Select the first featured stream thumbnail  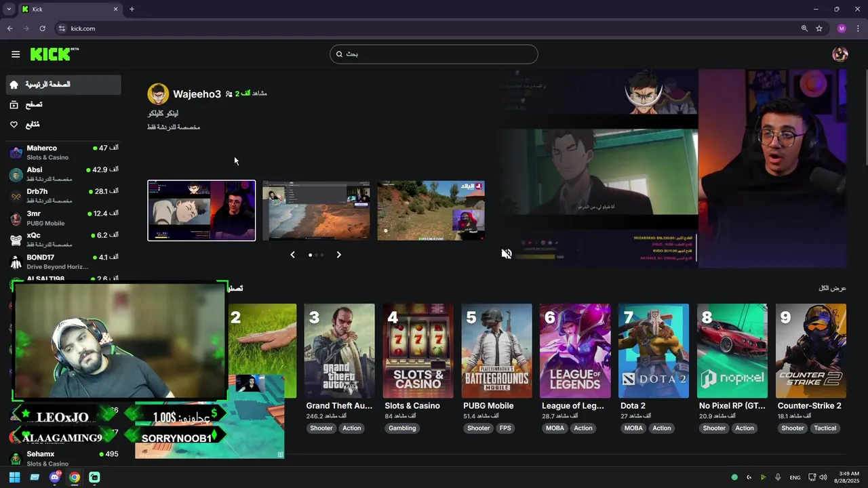(201, 210)
